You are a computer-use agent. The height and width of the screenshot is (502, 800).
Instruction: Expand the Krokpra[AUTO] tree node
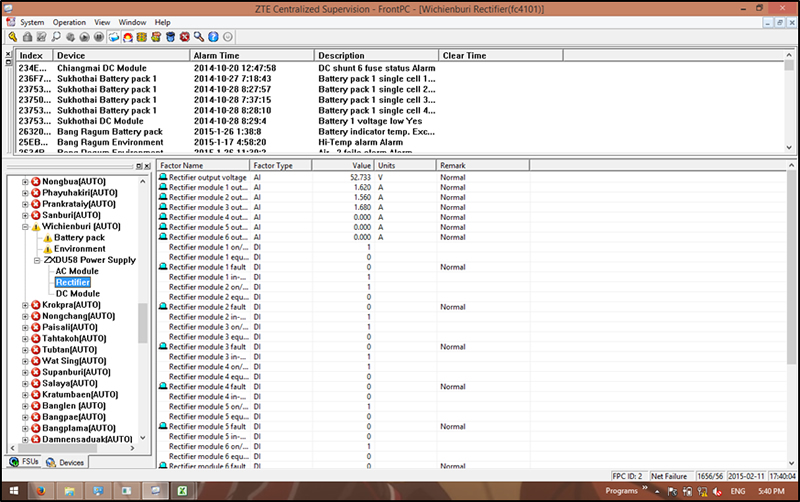click(x=26, y=304)
